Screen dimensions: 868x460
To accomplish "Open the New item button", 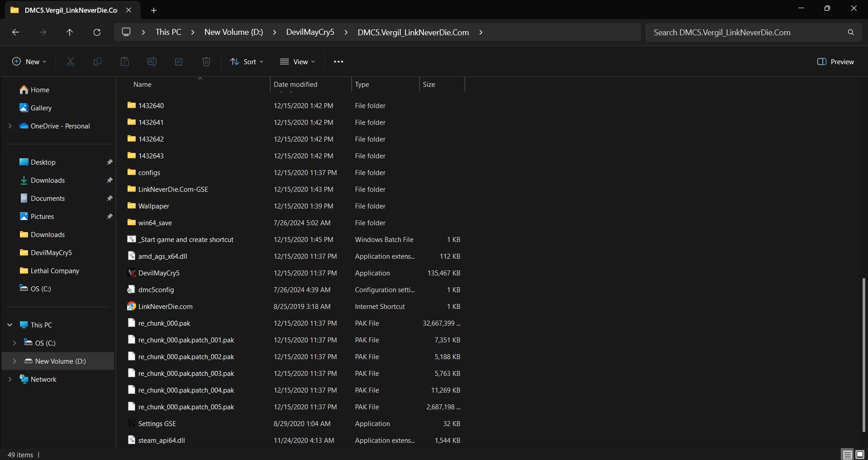I will click(29, 62).
